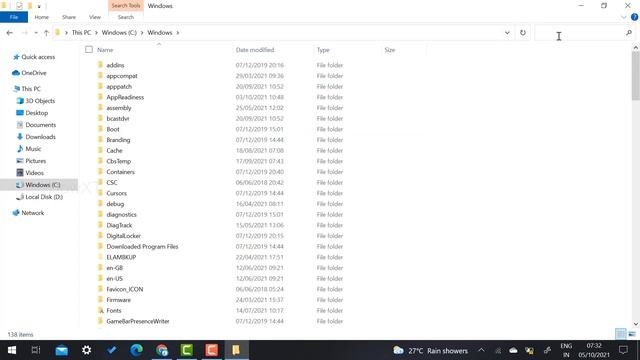
Task: Sort by Date modified column header
Action: 255,50
